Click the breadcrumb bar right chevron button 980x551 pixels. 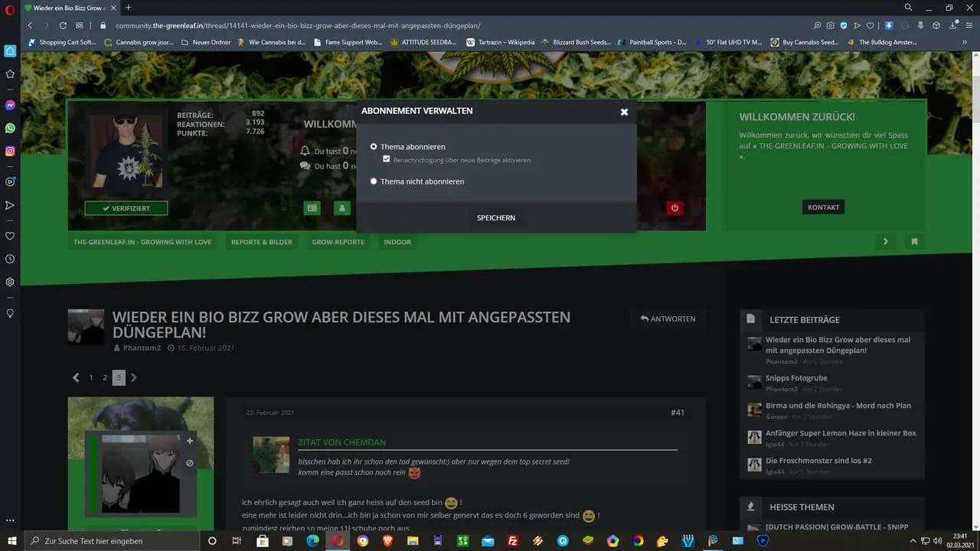click(x=885, y=242)
